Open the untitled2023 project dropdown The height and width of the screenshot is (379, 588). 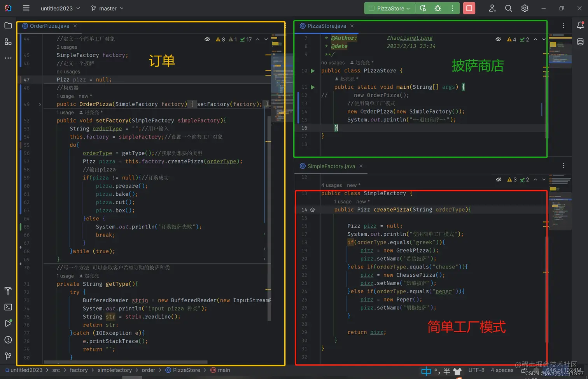coord(60,8)
